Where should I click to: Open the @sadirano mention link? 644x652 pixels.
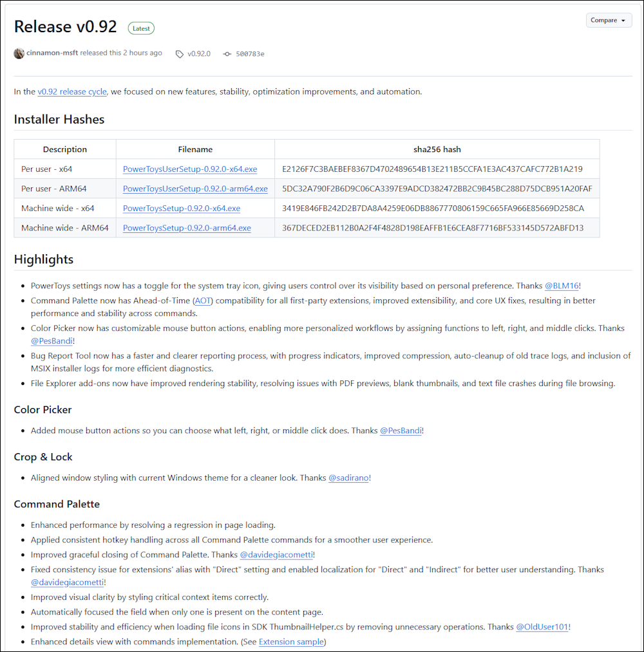pos(348,478)
